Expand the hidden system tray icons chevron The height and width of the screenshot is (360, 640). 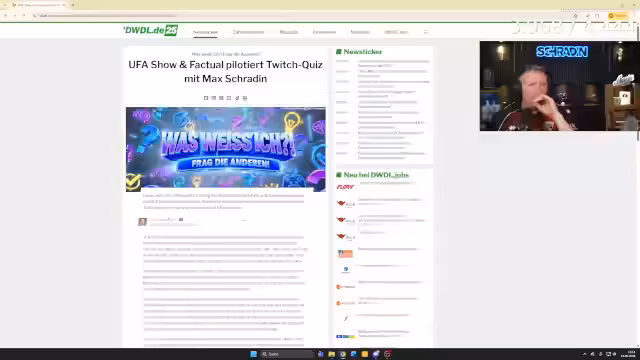point(584,354)
